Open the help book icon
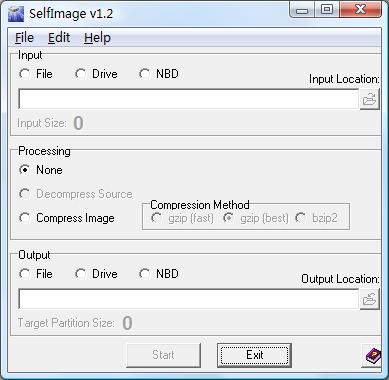Screen dimensions: 389x380 [x=373, y=355]
